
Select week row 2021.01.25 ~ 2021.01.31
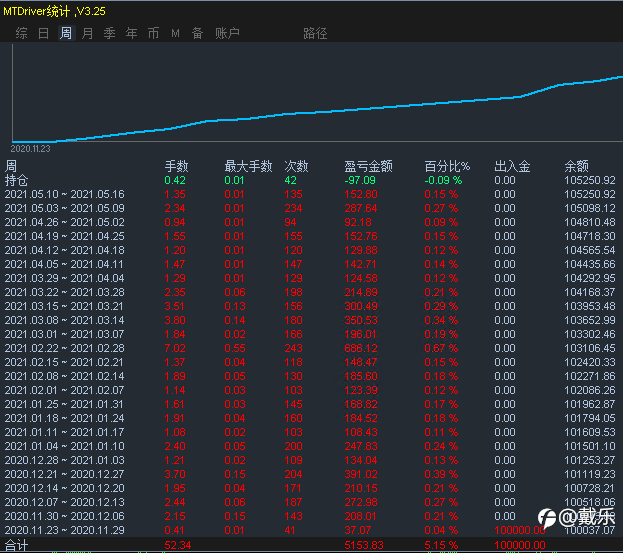(64, 404)
